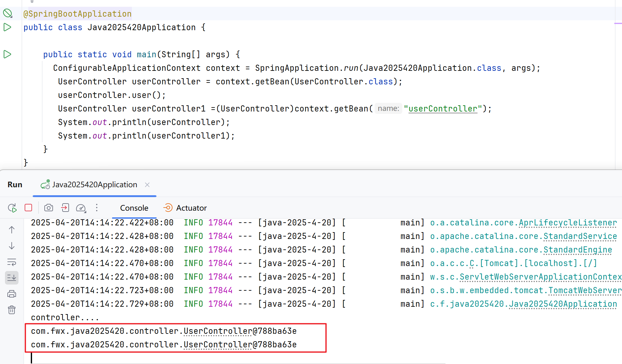The image size is (622, 364).
Task: Click run gutter icon beside main method
Action: [7, 54]
